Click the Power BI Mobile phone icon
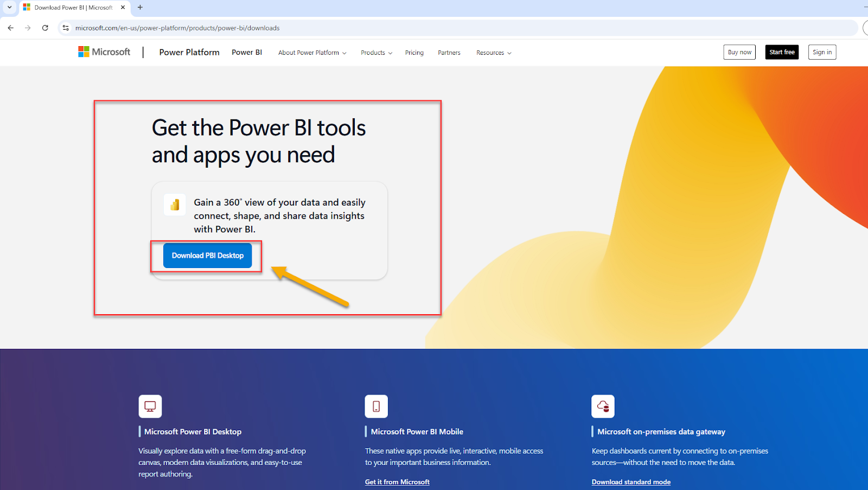This screenshot has width=868, height=490. pos(376,406)
